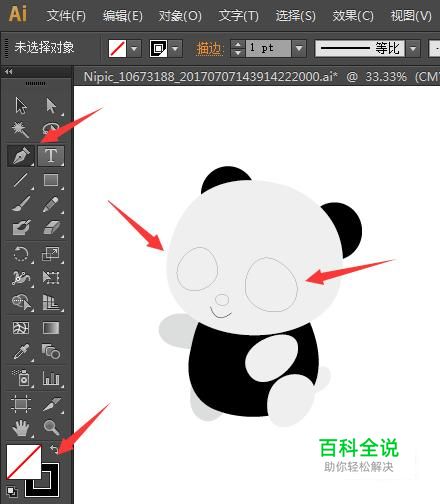This screenshot has width=440, height=504.
Task: Select the Blend tool
Action: tap(51, 352)
